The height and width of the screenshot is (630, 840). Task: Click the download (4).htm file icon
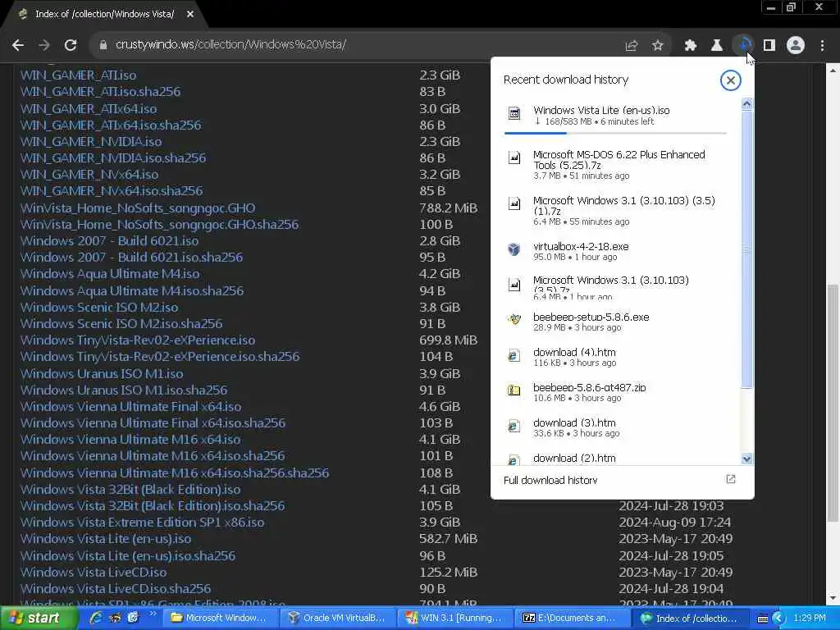click(514, 354)
